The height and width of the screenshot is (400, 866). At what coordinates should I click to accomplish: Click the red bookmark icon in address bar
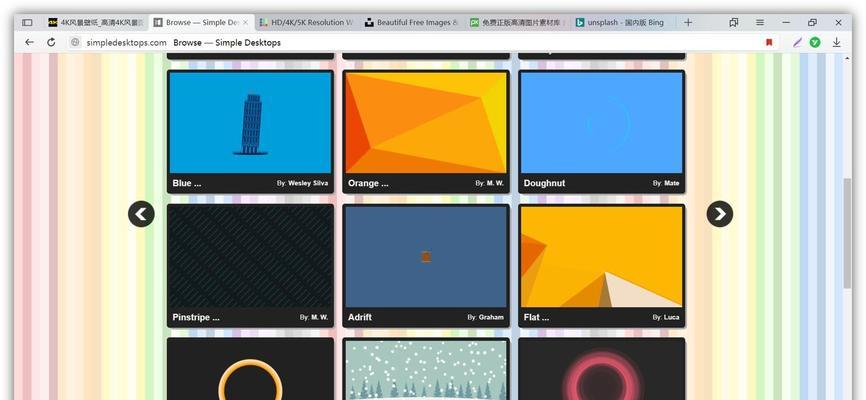point(769,43)
